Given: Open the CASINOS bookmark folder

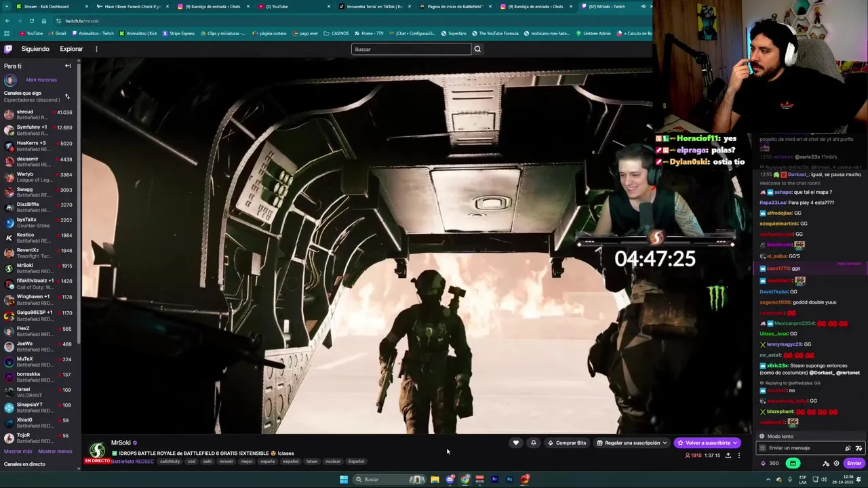Looking at the screenshot, I should click(336, 33).
